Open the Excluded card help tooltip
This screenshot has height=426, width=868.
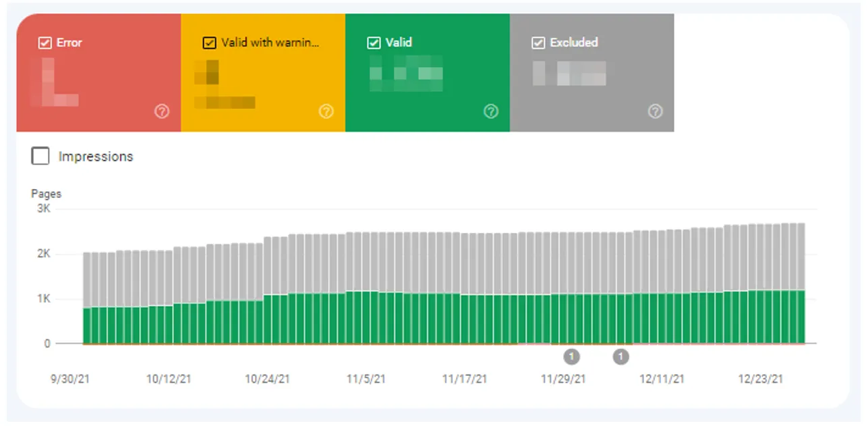coord(655,111)
